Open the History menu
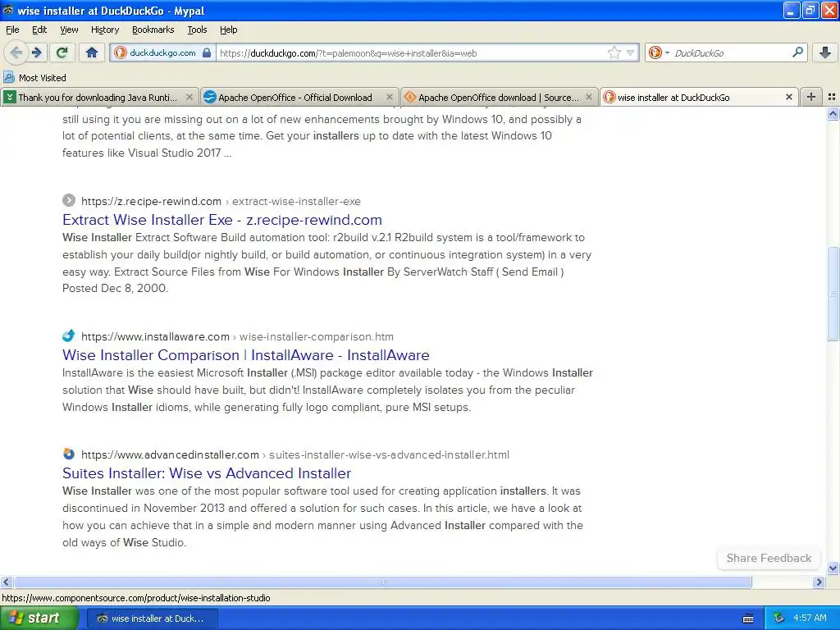Screen dimensions: 840x630 pyautogui.click(x=104, y=30)
